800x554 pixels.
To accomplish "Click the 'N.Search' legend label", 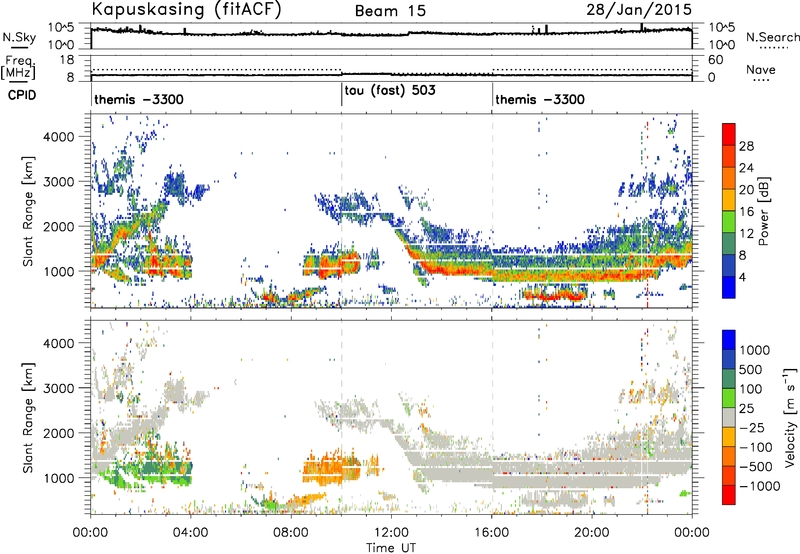I will tap(772, 37).
